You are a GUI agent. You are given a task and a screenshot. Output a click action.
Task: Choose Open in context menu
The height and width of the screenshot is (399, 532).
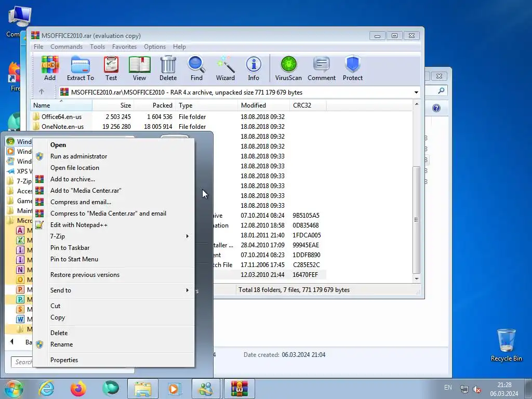tap(114, 145)
